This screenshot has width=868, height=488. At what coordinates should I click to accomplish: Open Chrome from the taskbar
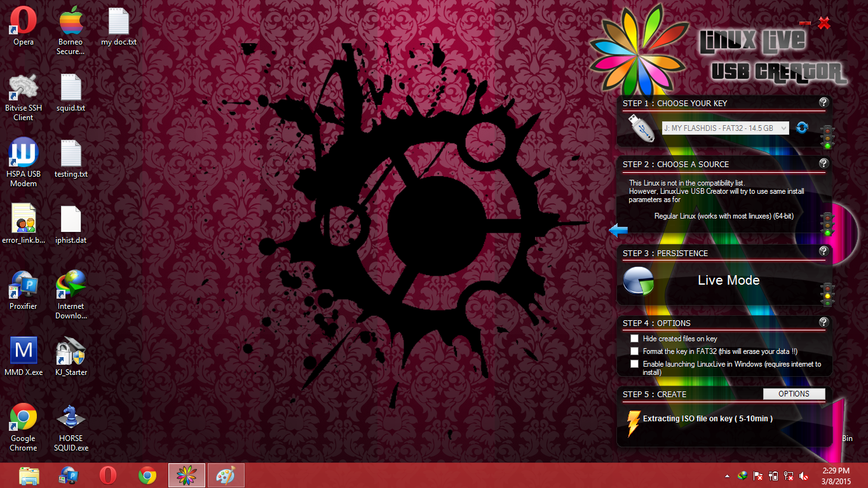click(147, 475)
